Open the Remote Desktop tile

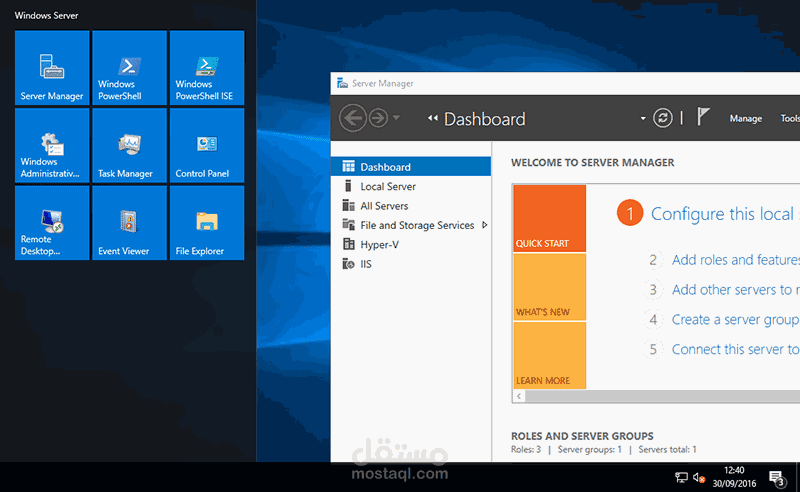pyautogui.click(x=52, y=223)
